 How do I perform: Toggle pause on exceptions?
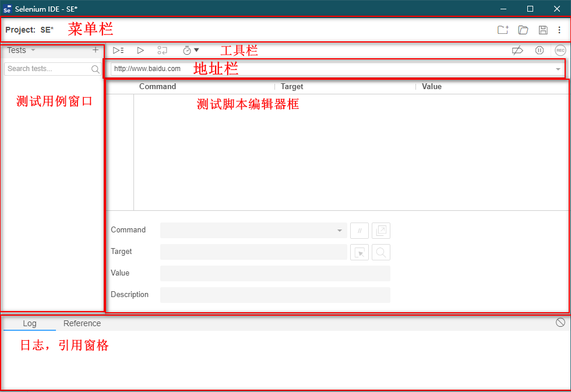pyautogui.click(x=539, y=51)
